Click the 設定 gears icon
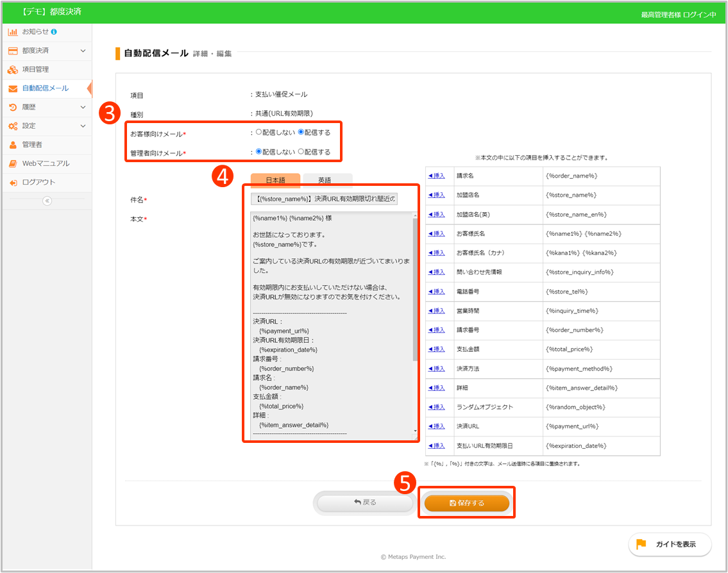Image resolution: width=728 pixels, height=573 pixels. tap(13, 126)
